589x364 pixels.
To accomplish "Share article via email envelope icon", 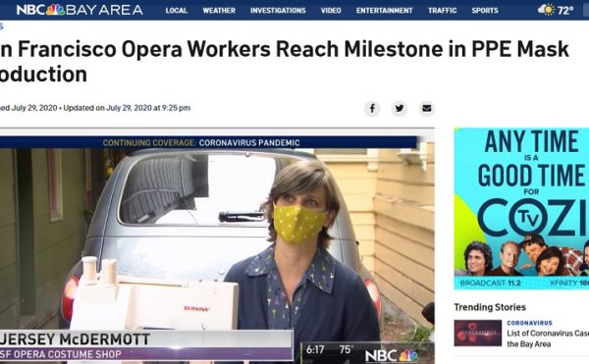I will (427, 109).
